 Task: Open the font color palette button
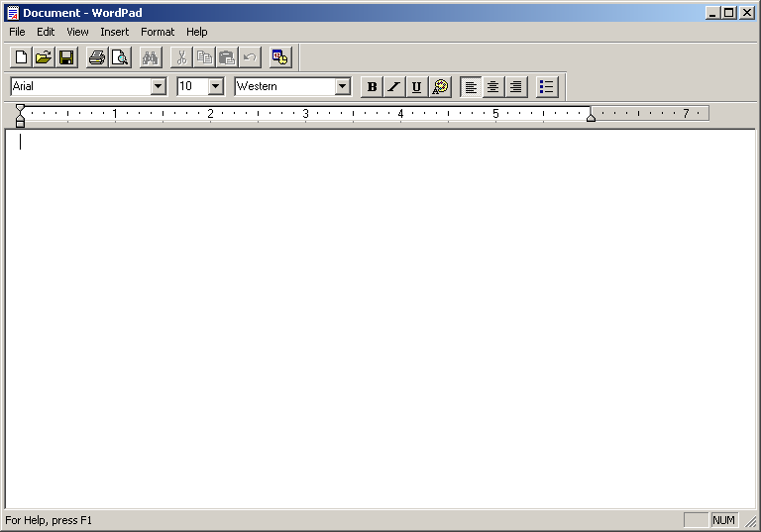click(440, 87)
